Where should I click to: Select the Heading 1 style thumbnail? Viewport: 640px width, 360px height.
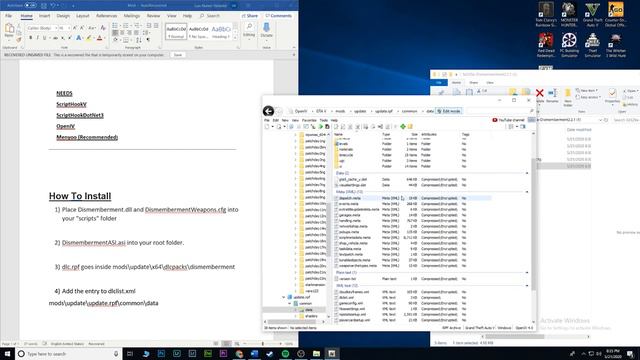click(221, 31)
